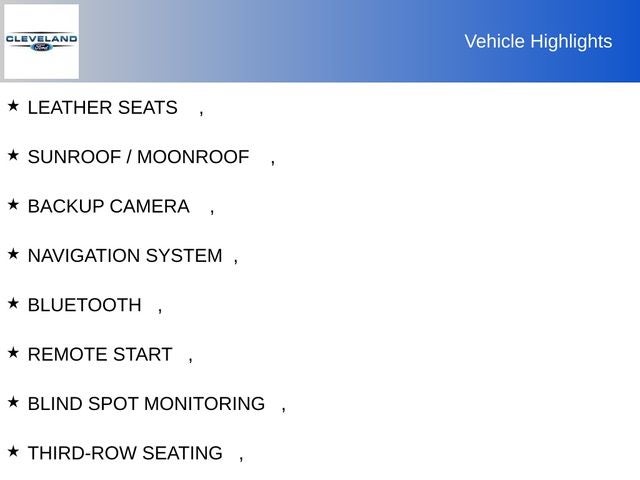Click the REMOTE START label
Screen dimensions: 640x480
100,355
